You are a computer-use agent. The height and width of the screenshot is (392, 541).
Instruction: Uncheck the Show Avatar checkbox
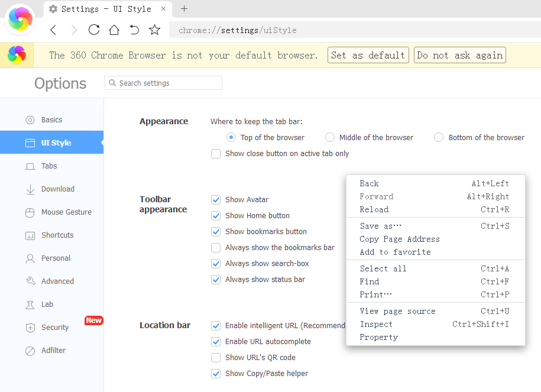click(216, 200)
